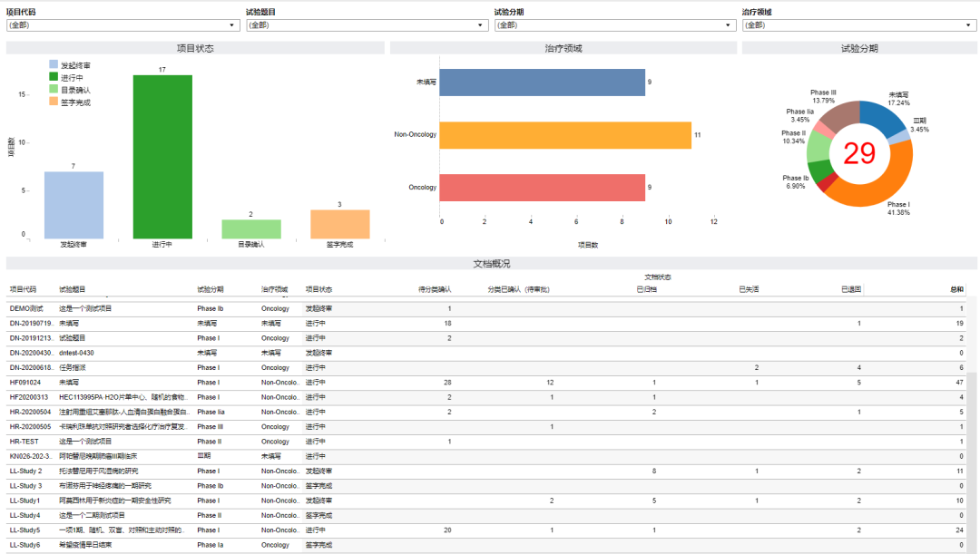980x554 pixels.
Task: Open the 试验分期 filter dropdown
Action: 615,25
